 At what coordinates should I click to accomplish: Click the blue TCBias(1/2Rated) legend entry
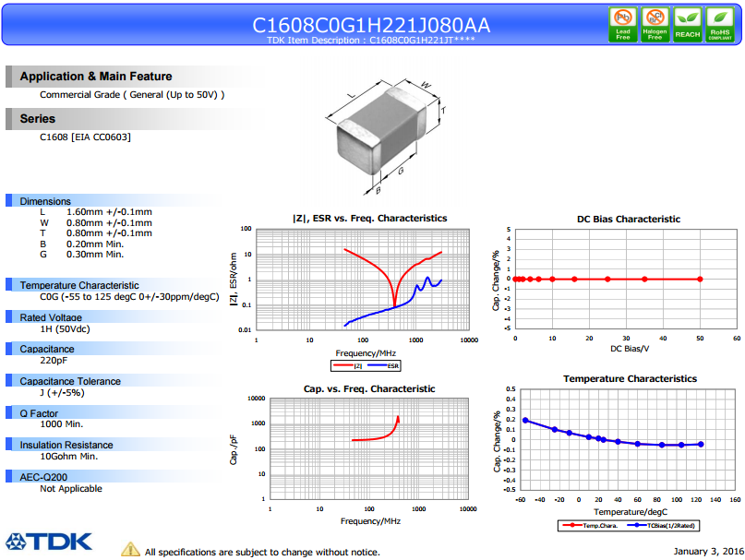point(661,525)
